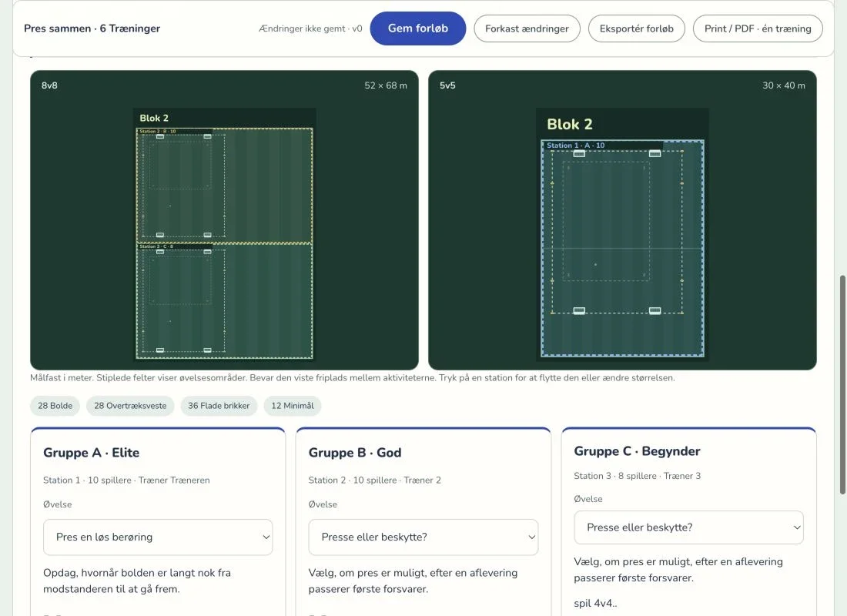This screenshot has width=847, height=616.
Task: Click the Ændringer ikke gemt · v0 status
Action: pyautogui.click(x=310, y=28)
